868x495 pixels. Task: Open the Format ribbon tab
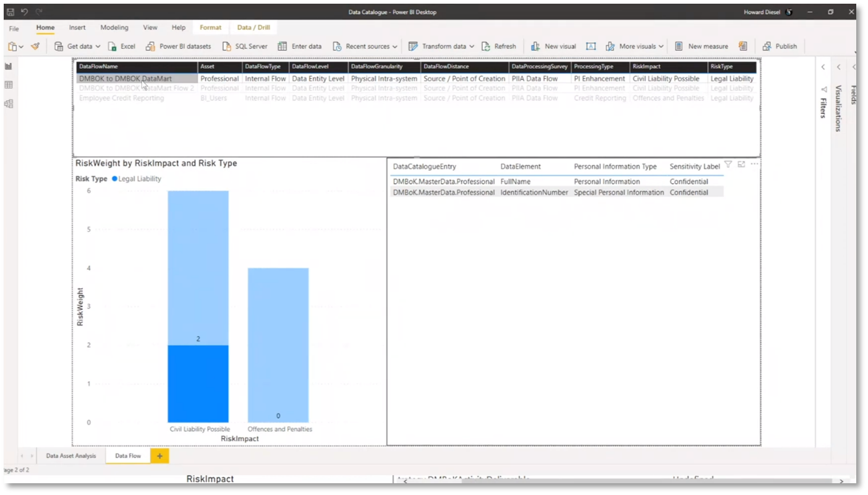click(x=210, y=28)
